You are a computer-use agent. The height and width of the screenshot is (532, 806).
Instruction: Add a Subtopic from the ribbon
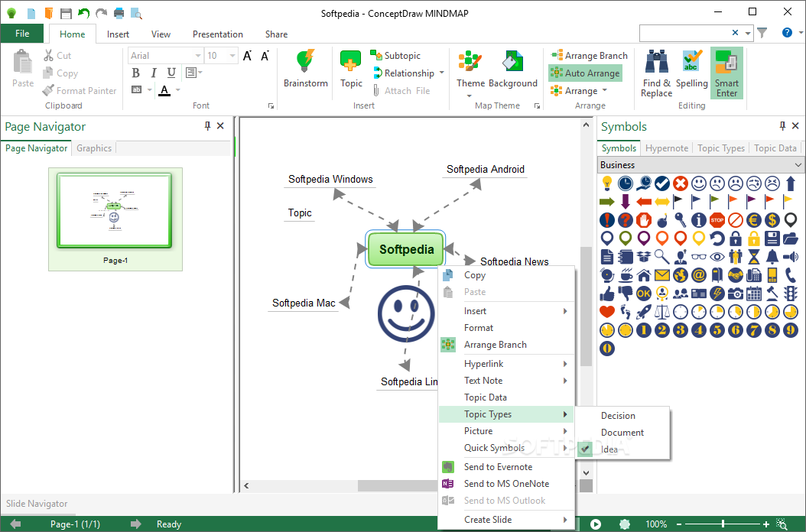pyautogui.click(x=395, y=56)
